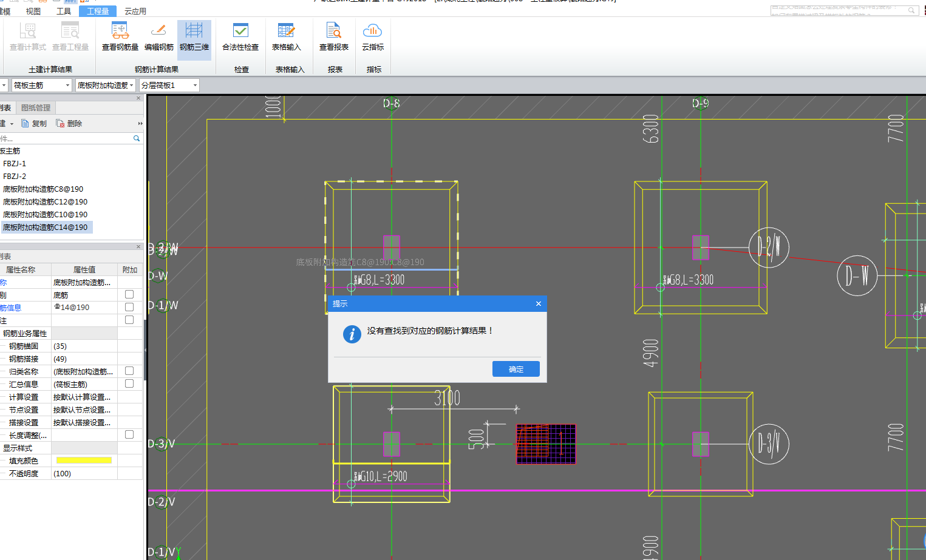Close the 提示 dialog
Image resolution: width=926 pixels, height=560 pixels.
[539, 303]
